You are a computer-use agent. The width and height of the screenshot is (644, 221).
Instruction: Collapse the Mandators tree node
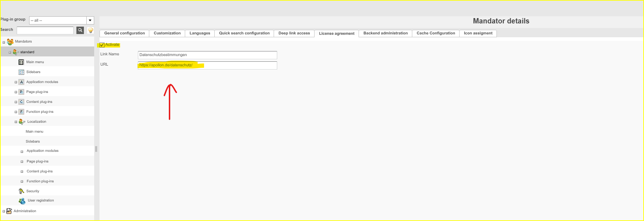[x=4, y=43]
